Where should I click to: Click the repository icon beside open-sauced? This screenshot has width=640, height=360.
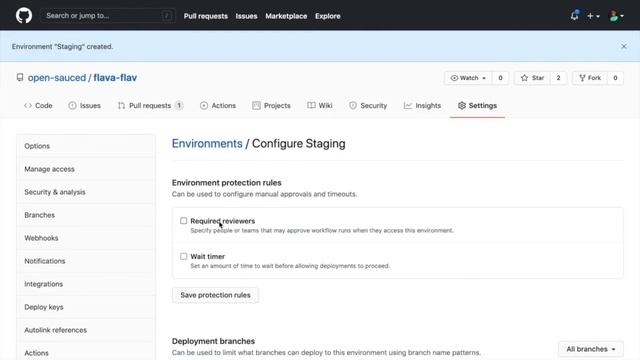(20, 77)
